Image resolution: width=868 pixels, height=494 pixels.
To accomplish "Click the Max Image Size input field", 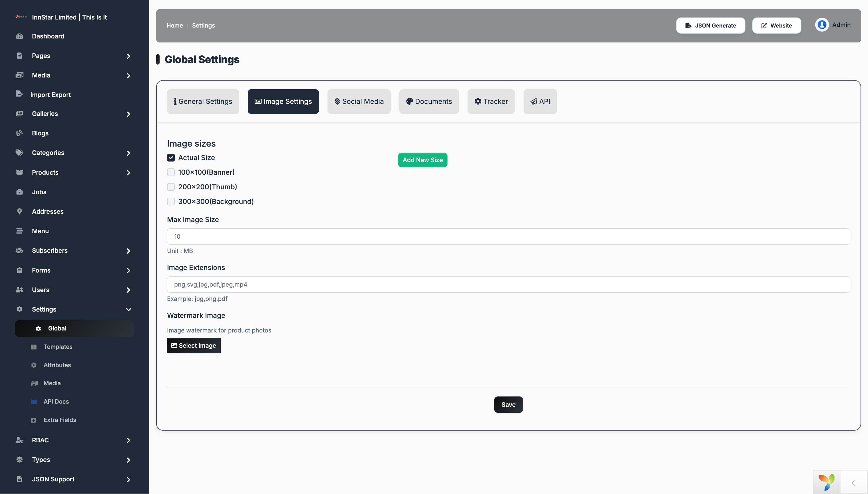I will 508,236.
